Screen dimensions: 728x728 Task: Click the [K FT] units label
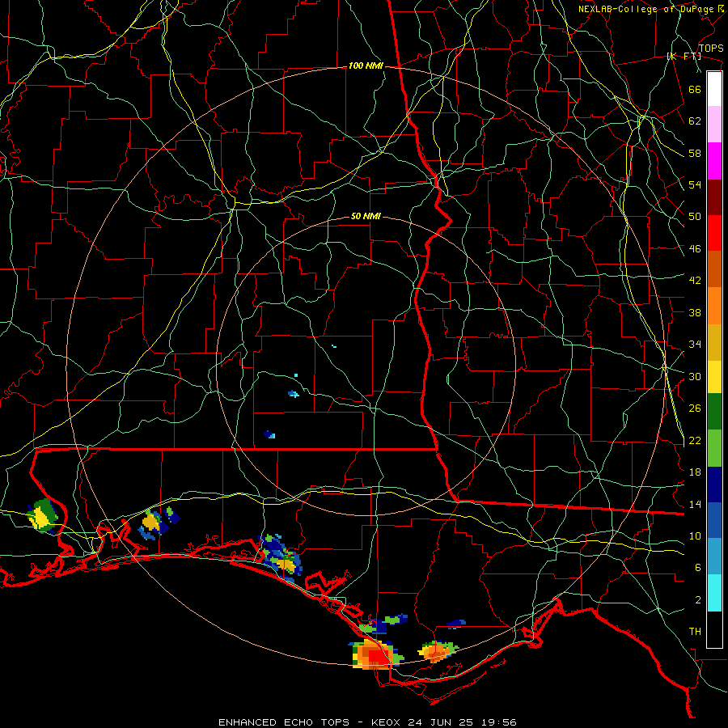[x=684, y=57]
